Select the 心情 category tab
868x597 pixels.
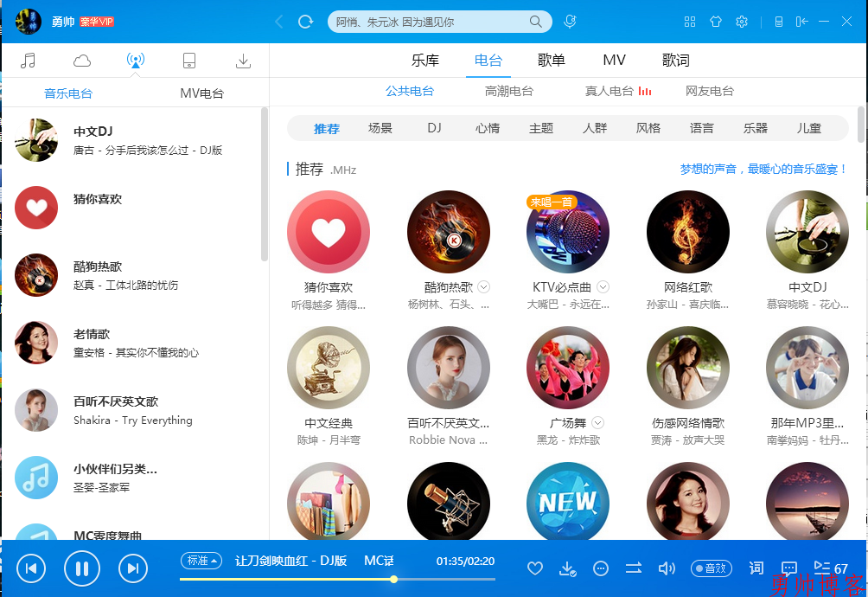(488, 128)
